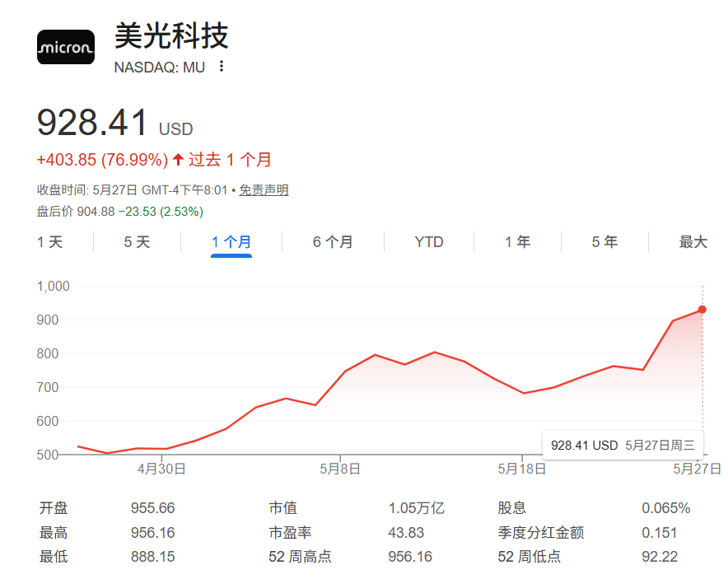
Task: Click the 收盘时间 5月27日 timestamp text
Action: tap(133, 190)
